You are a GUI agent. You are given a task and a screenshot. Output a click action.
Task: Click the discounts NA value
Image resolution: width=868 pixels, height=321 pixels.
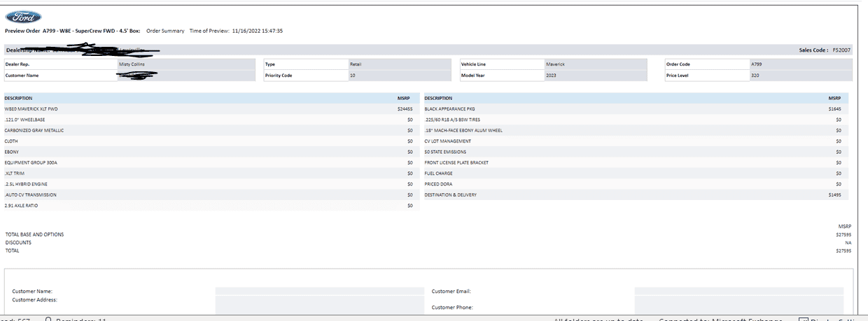pos(848,243)
